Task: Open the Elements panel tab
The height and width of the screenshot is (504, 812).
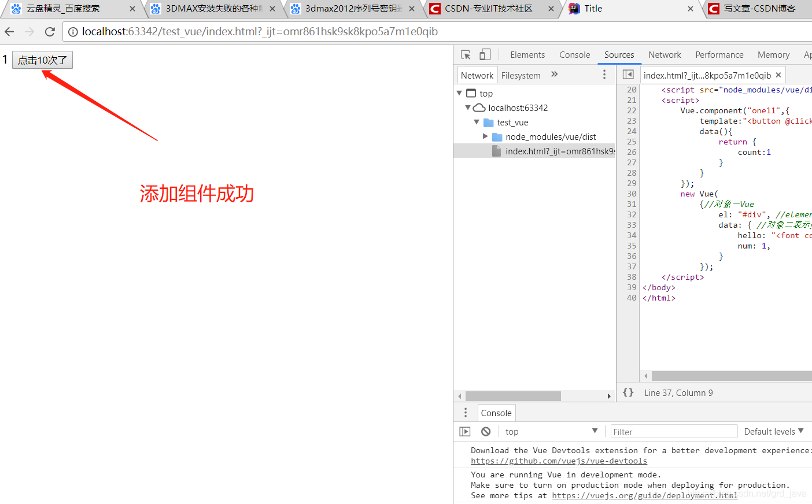Action: click(x=527, y=55)
